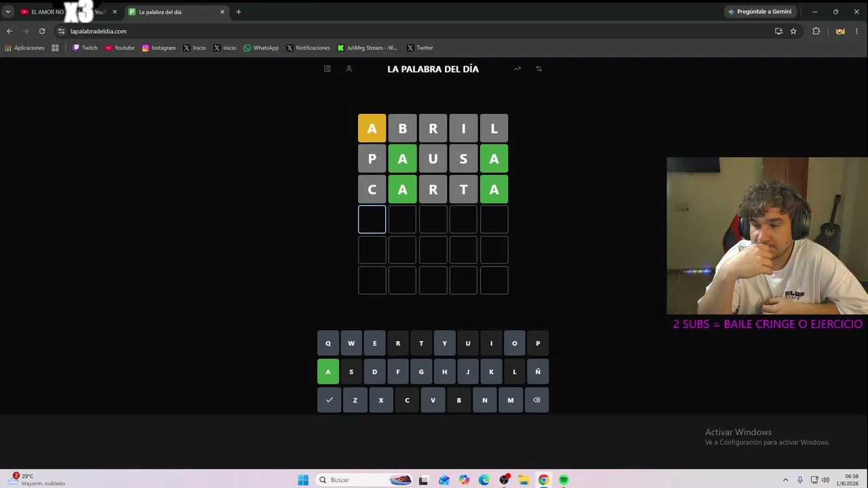View site information next to the URL
This screenshot has height=488, width=868.
pyautogui.click(x=61, y=31)
